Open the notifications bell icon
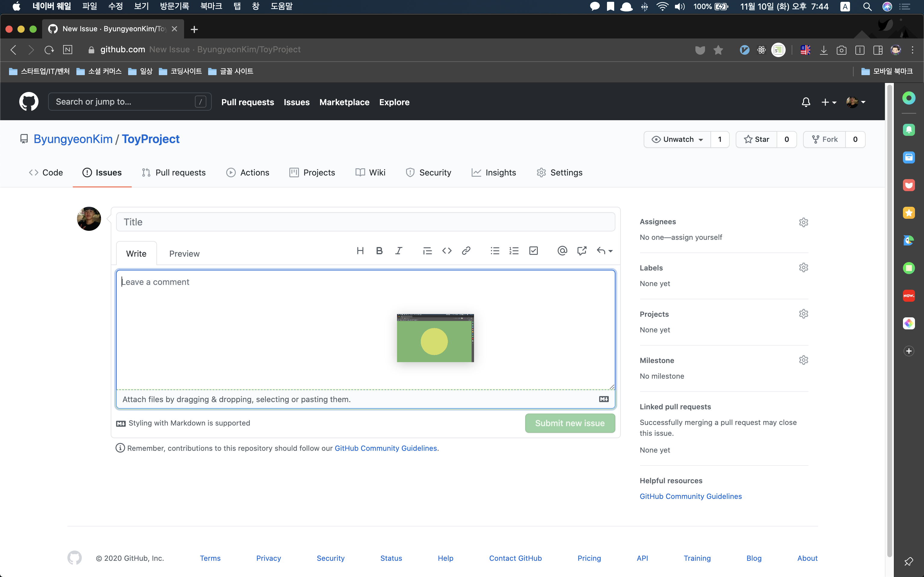 (x=805, y=102)
